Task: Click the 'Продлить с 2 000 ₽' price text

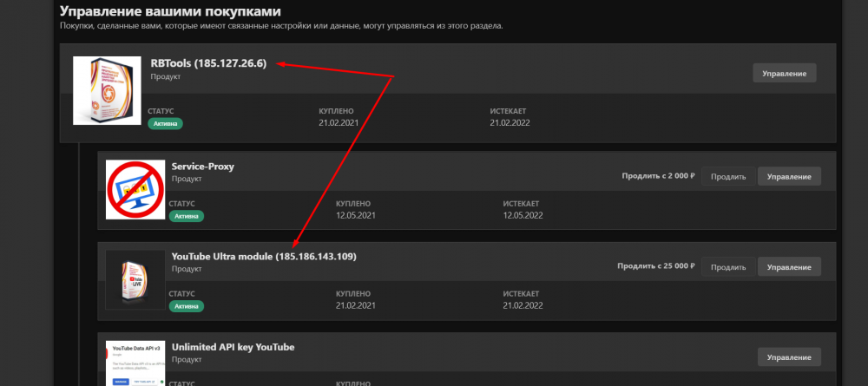Action: 659,176
